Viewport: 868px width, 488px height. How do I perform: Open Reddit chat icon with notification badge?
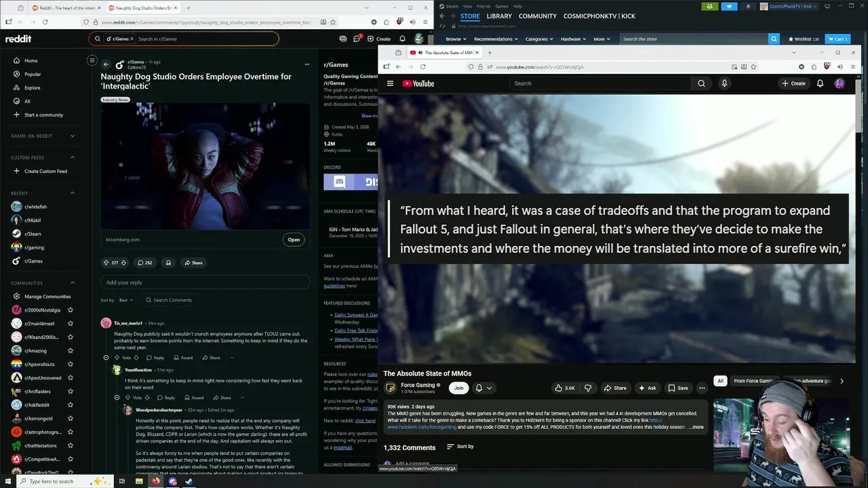357,39
